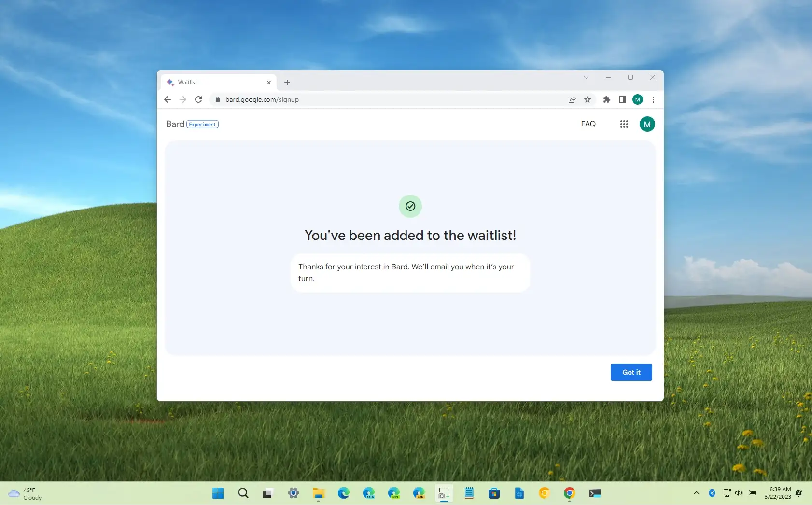Open the Chrome extensions puzzle icon
812x505 pixels.
click(x=607, y=99)
